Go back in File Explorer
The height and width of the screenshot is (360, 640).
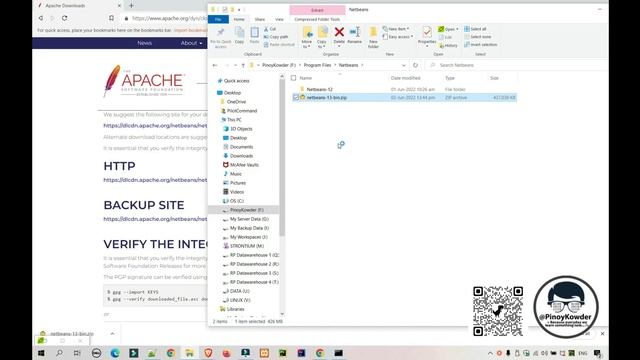coord(215,65)
